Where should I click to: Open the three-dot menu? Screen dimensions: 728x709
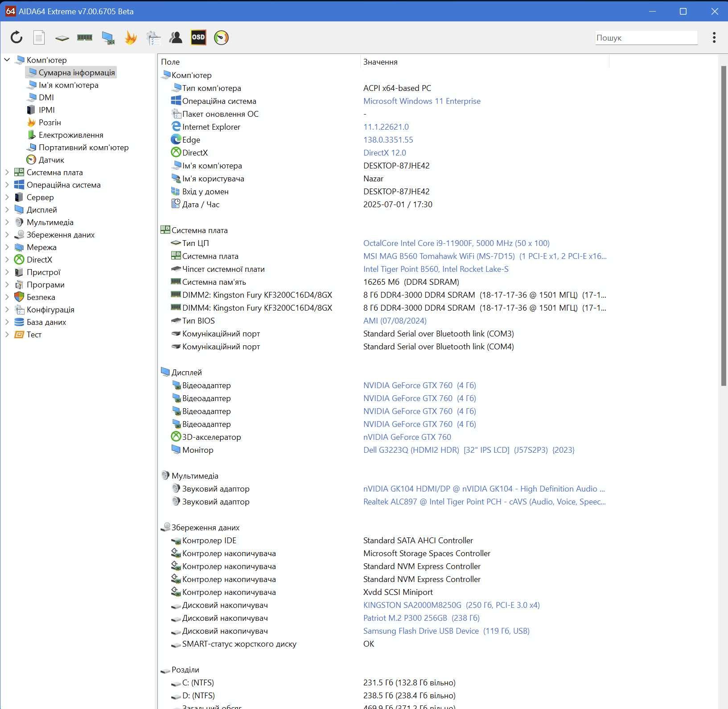click(714, 37)
